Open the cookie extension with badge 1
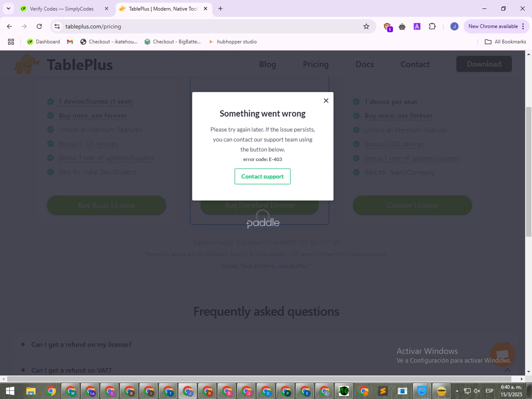The image size is (532, 399). [x=388, y=27]
